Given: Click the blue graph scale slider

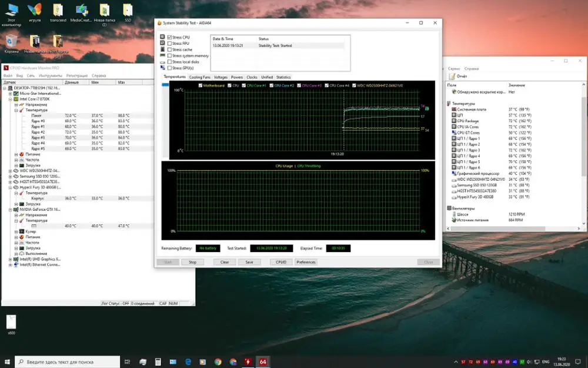Looking at the screenshot, I should pyautogui.click(x=165, y=85).
